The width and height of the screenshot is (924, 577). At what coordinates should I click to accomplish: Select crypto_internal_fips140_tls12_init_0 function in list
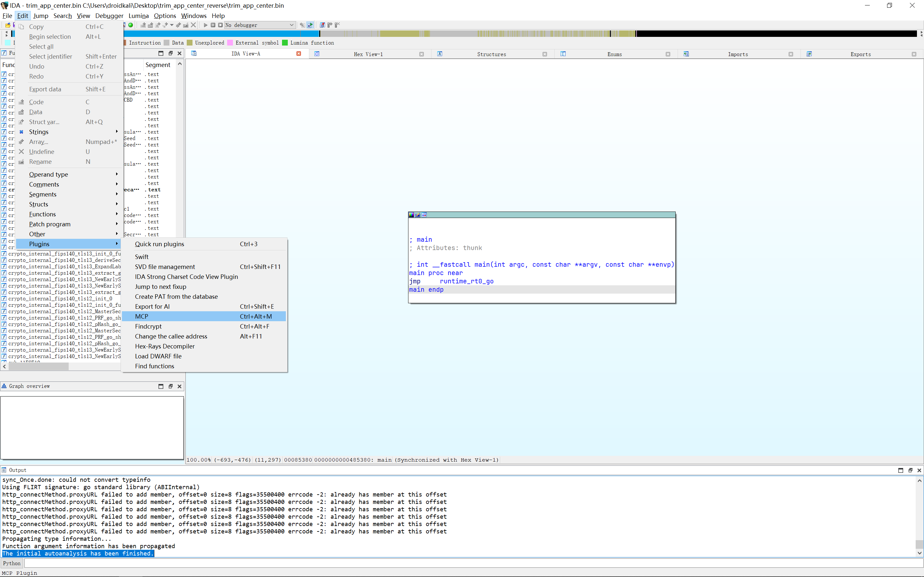pyautogui.click(x=60, y=299)
